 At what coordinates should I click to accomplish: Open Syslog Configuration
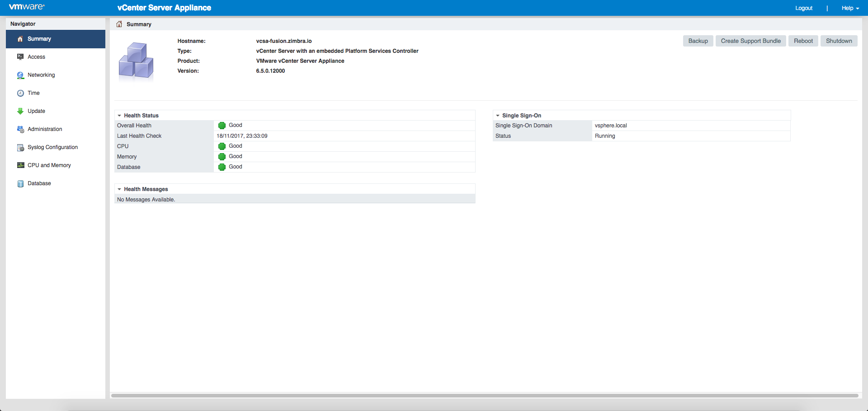56,147
